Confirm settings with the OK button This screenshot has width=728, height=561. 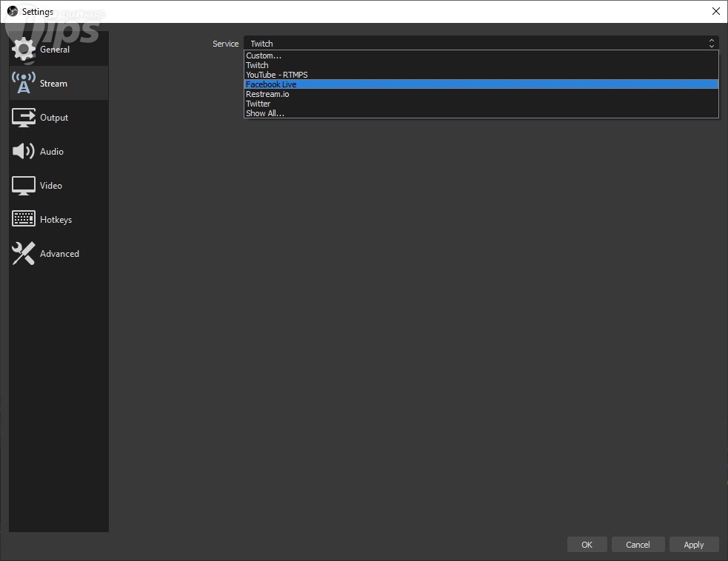[x=587, y=544]
